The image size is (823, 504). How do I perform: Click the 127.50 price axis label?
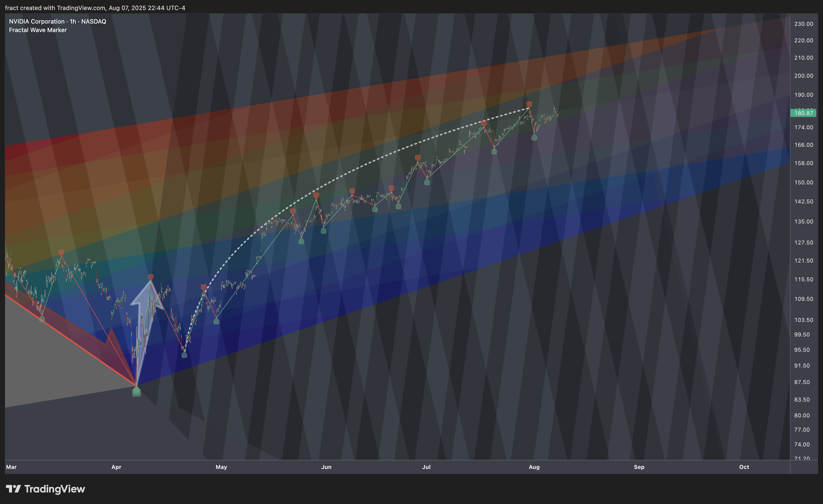click(x=804, y=242)
